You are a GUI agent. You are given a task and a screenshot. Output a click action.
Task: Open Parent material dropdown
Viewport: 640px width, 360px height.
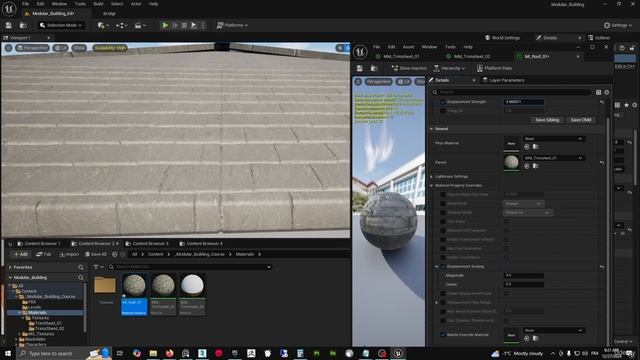(553, 158)
